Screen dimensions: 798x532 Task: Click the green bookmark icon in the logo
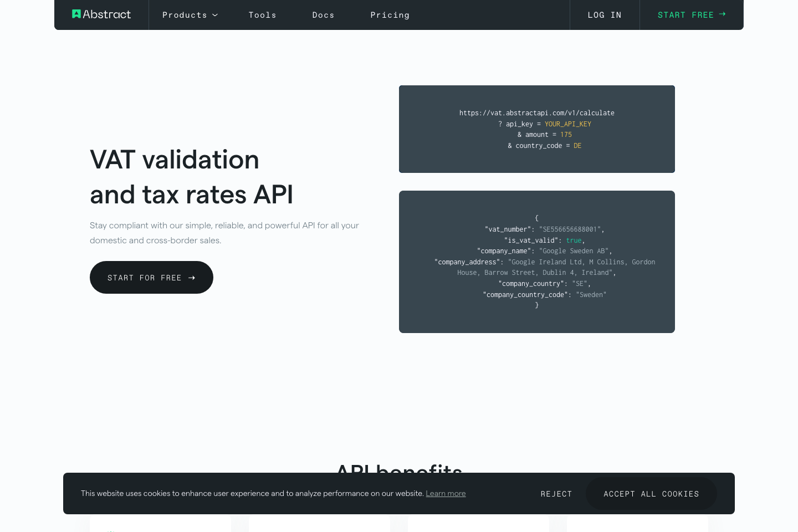click(x=76, y=14)
